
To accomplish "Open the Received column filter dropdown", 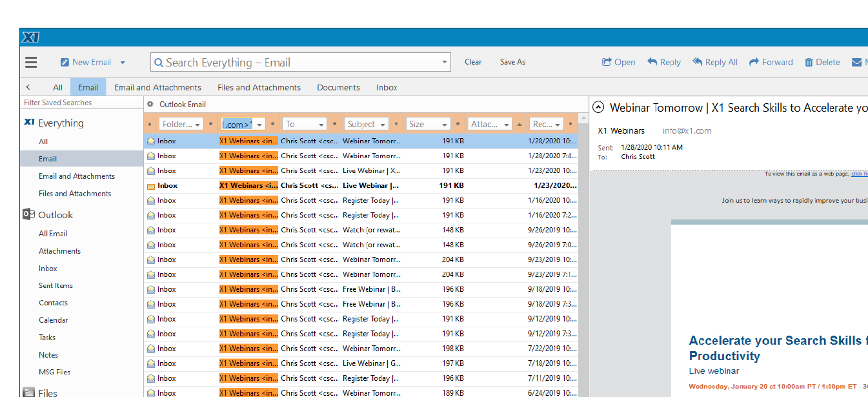I will (x=558, y=124).
